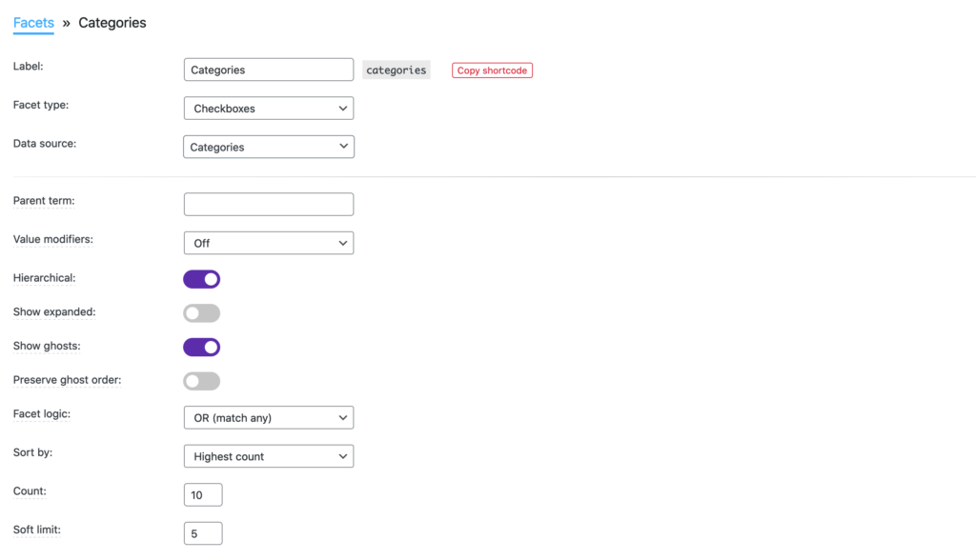
Task: Click the Copy shortcode button
Action: 492,70
